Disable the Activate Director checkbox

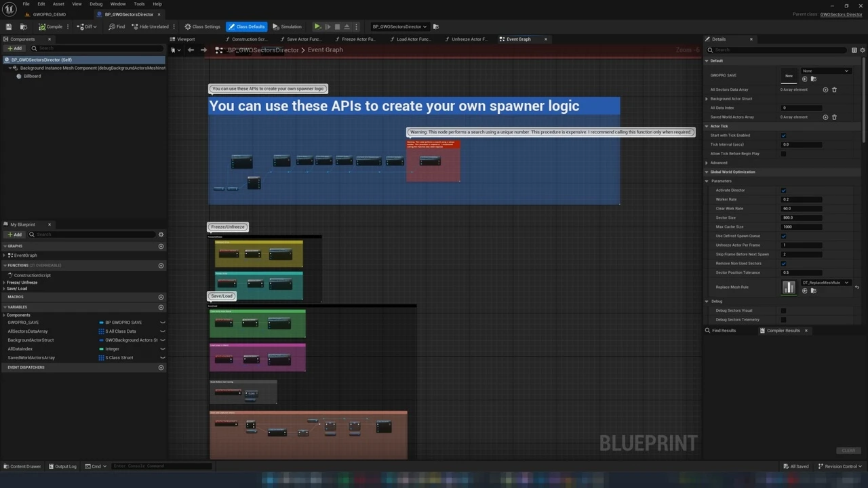pos(783,190)
